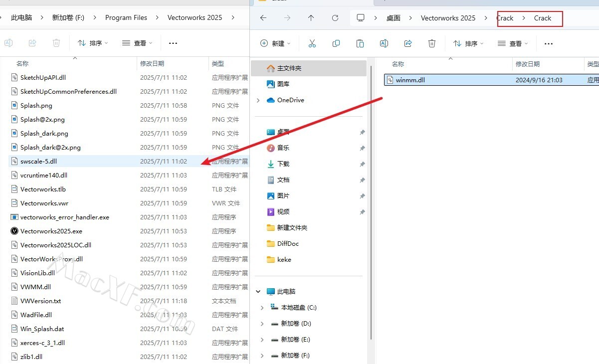Click the Program Files breadcrumb
599x364 pixels.
tap(126, 17)
